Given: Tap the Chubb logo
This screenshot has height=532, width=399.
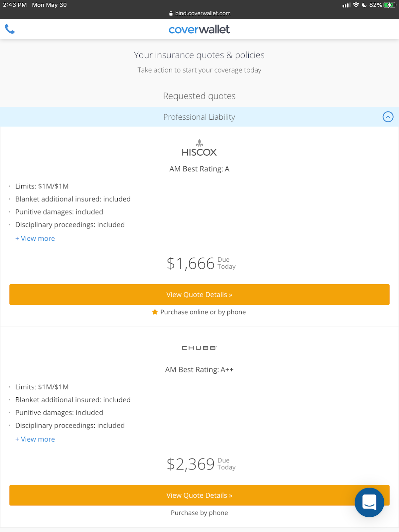Looking at the screenshot, I should [x=199, y=348].
